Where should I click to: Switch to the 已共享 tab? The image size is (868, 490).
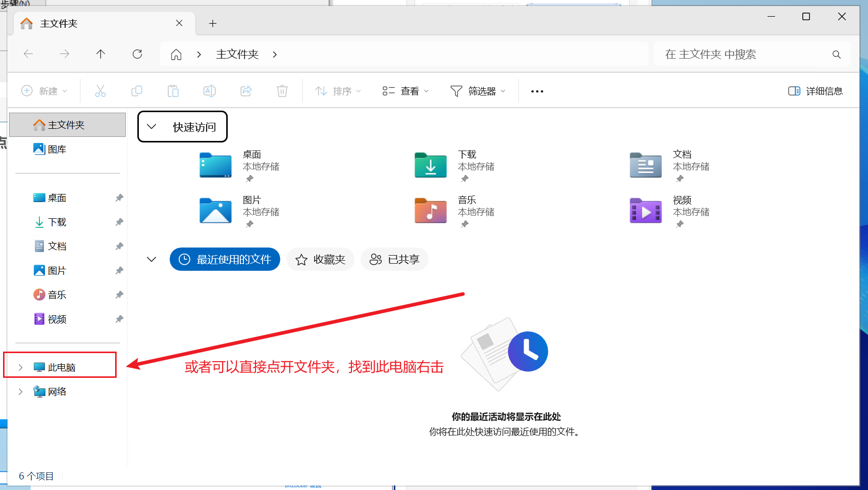coord(394,259)
